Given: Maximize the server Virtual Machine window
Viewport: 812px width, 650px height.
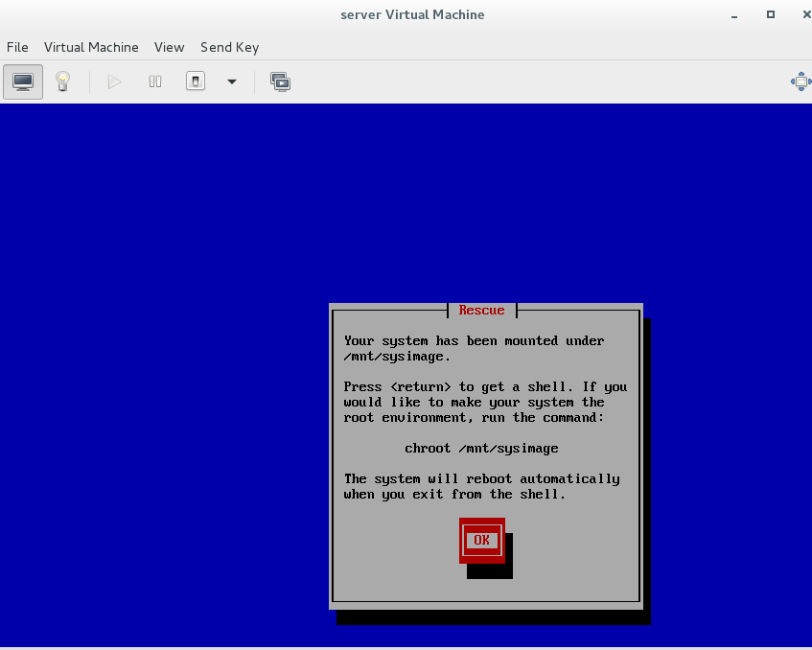Looking at the screenshot, I should pos(771,14).
